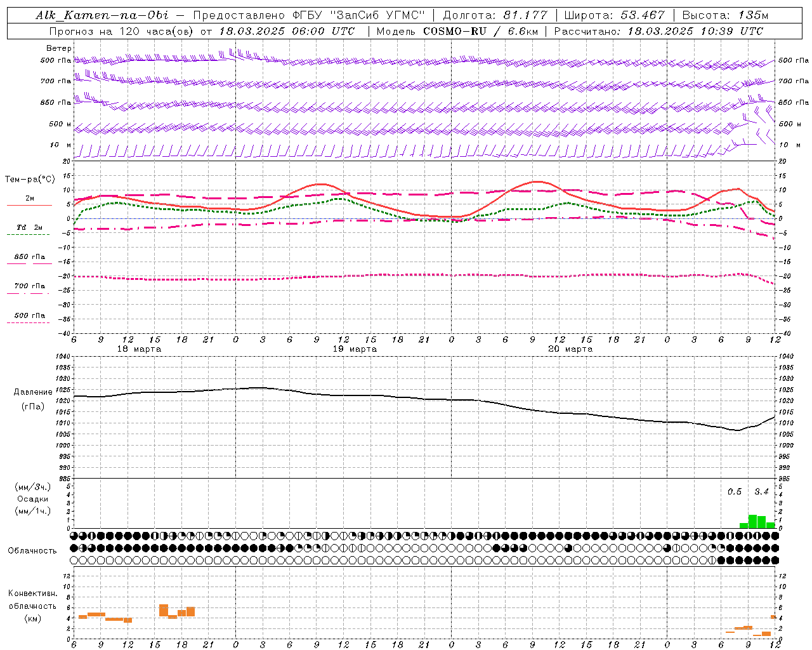812x650 pixels.
Task: Click the 19 марта date label
Action: pos(355,349)
